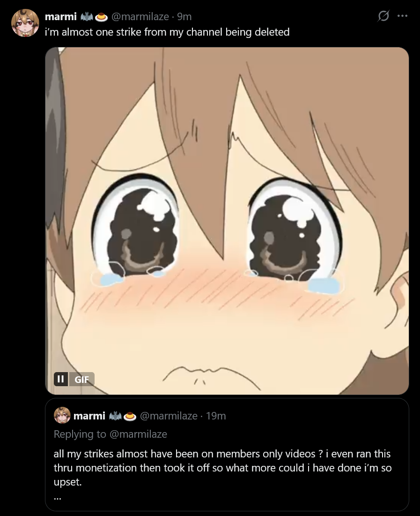Click the pudding emoji in top display name

[101, 17]
